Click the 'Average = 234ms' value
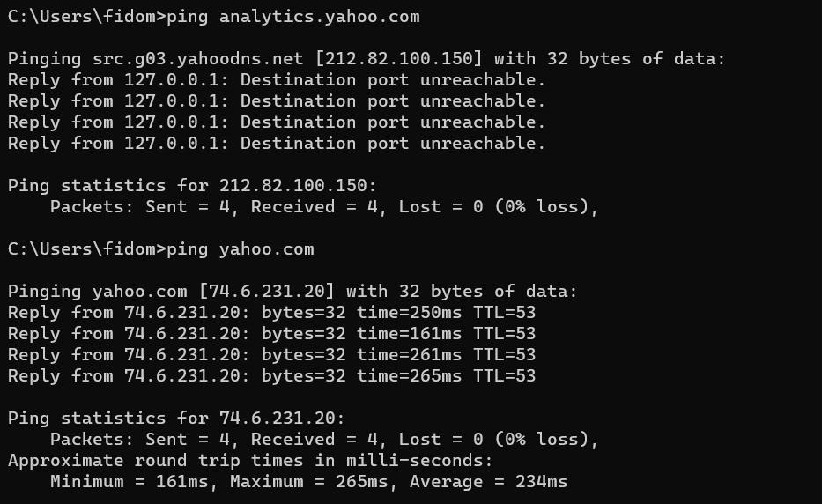The height and width of the screenshot is (504, 822). click(x=488, y=482)
